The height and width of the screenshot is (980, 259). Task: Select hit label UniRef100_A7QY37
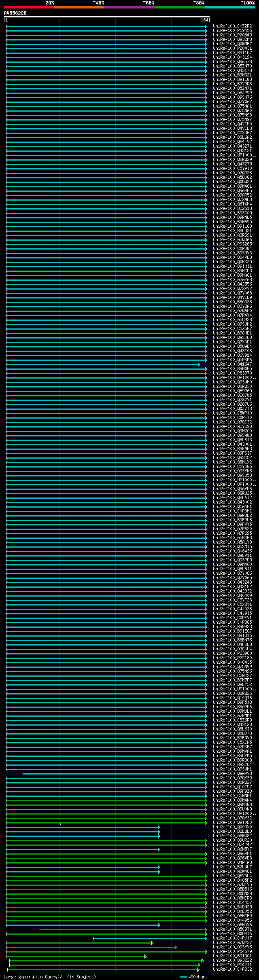click(232, 943)
